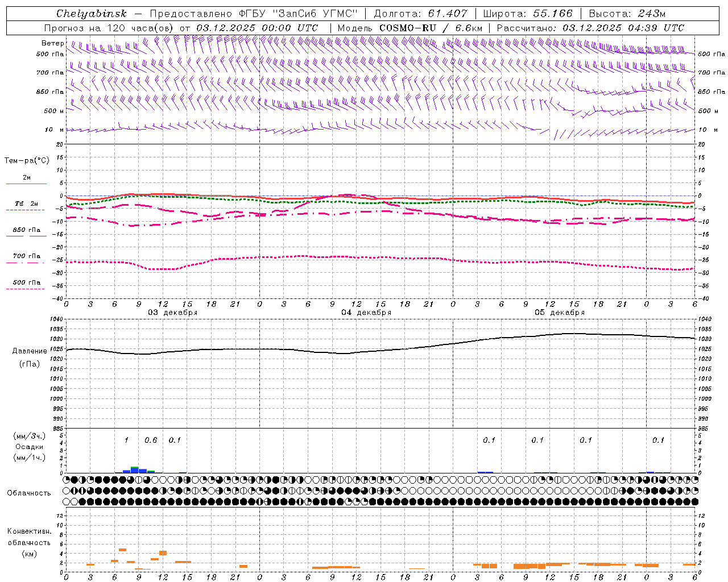Click the '(км)' unit under convective label

[x=30, y=554]
